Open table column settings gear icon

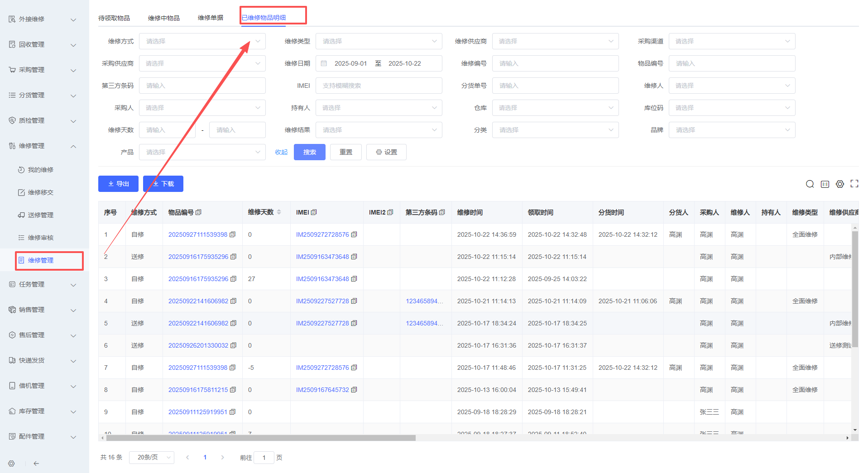pyautogui.click(x=839, y=184)
